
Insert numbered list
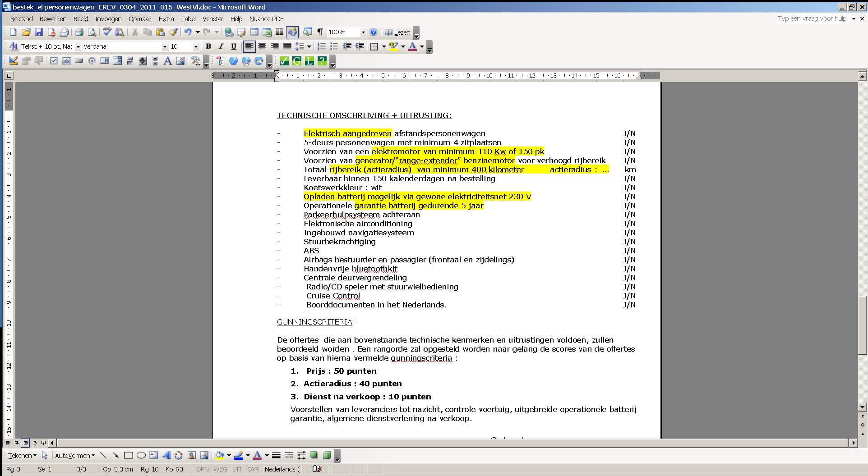coord(321,46)
